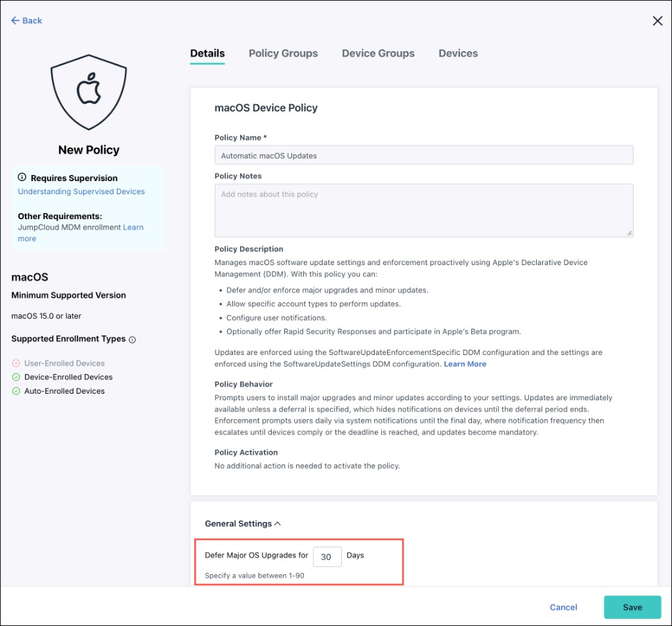
Task: Open Understanding Supervised Devices link
Action: pyautogui.click(x=81, y=192)
